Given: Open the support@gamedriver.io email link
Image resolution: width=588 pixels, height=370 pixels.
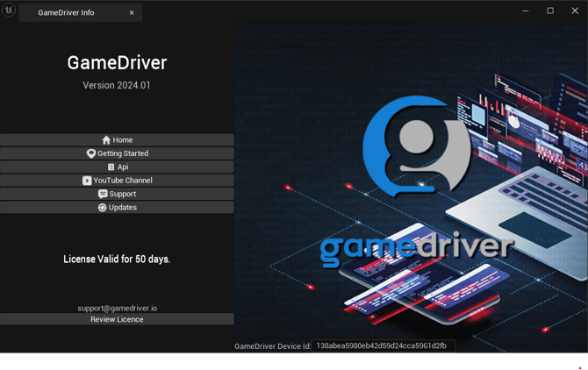Looking at the screenshot, I should tap(117, 309).
